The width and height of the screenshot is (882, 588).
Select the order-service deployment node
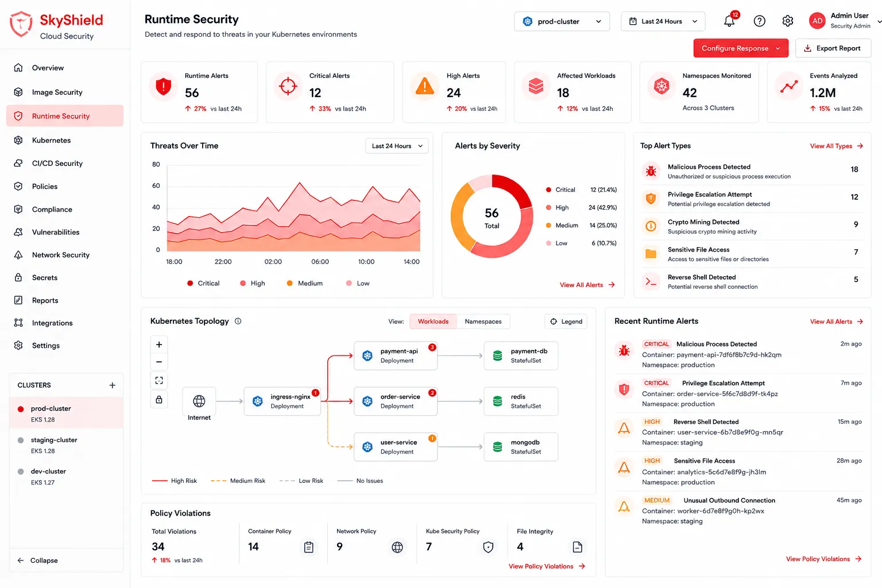click(396, 401)
